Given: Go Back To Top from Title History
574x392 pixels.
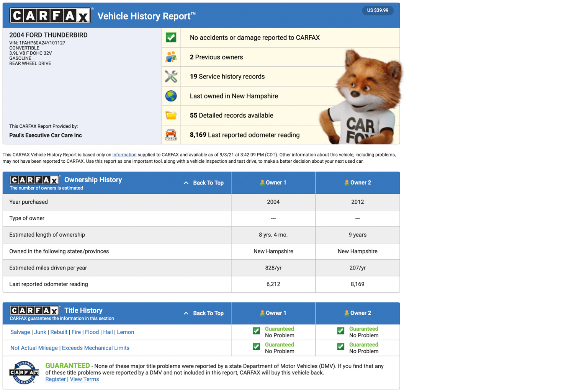Looking at the screenshot, I should [208, 314].
